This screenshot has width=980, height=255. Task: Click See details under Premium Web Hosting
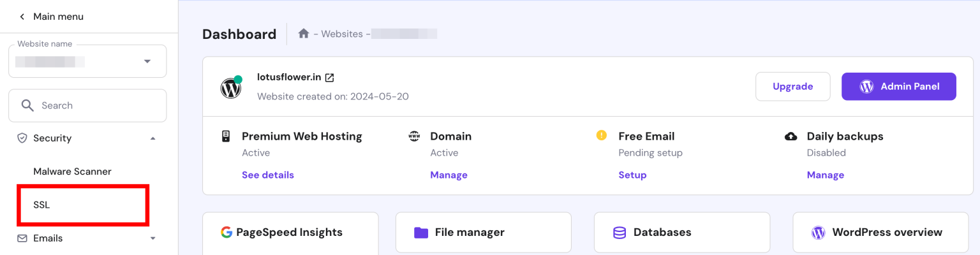point(268,175)
